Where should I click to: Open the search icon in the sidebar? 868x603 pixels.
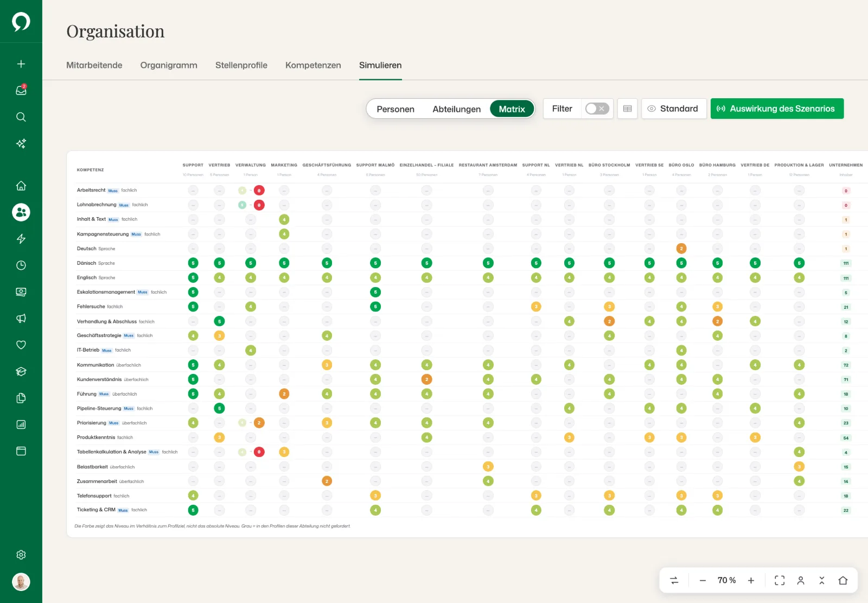pyautogui.click(x=21, y=117)
